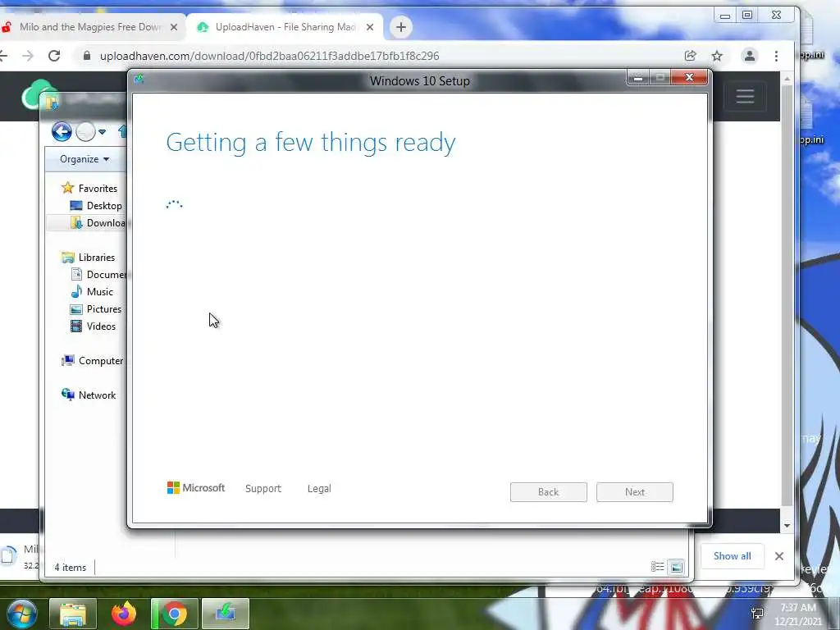840x630 pixels.
Task: Share this page icon in Chrome address bar
Action: [690, 56]
